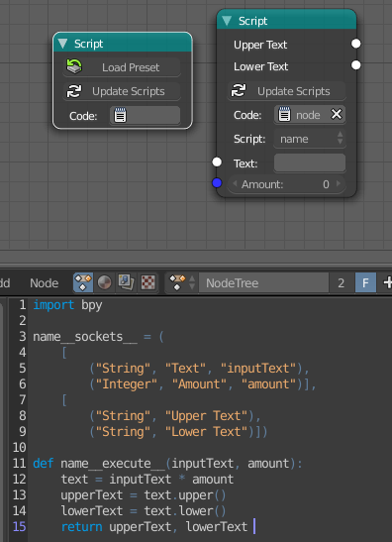
Task: Decrease Amount with the left arrow
Action: point(235,184)
